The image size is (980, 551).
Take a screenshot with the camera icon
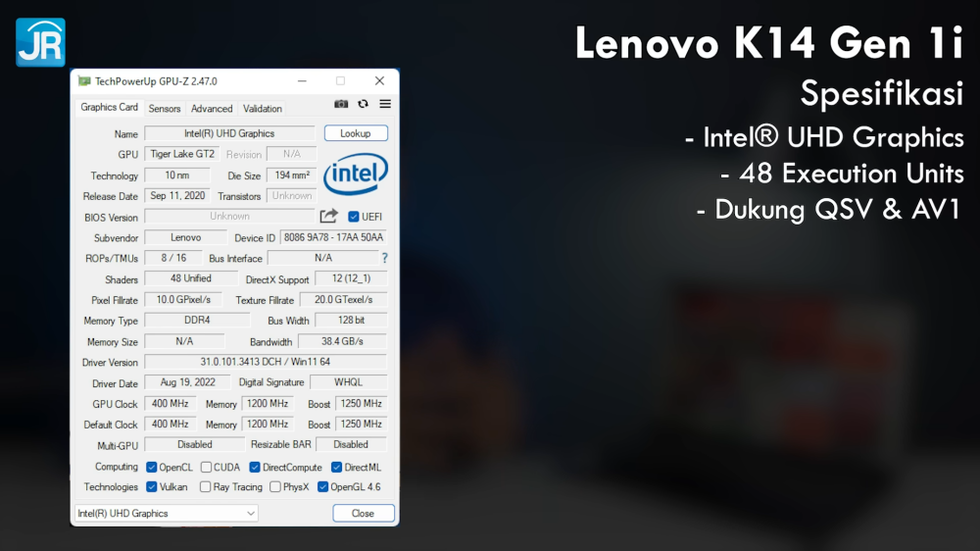click(x=341, y=104)
